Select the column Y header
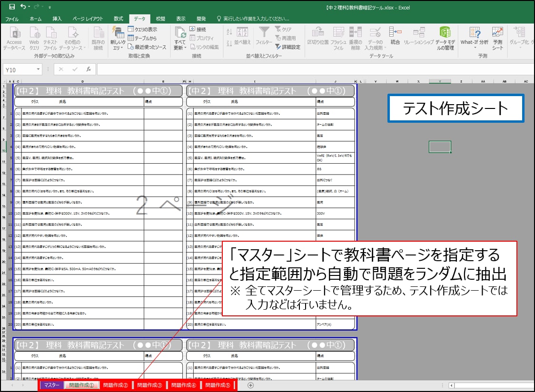535x392 pixels. pyautogui.click(x=440, y=81)
